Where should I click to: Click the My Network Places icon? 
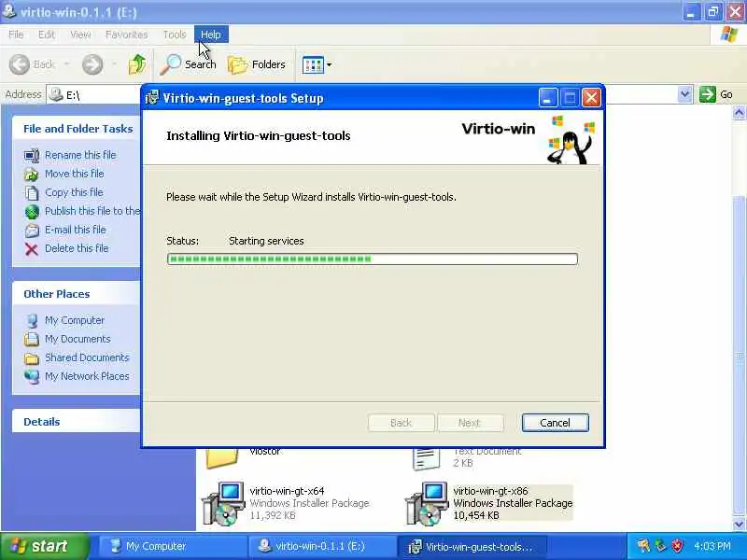coord(32,376)
